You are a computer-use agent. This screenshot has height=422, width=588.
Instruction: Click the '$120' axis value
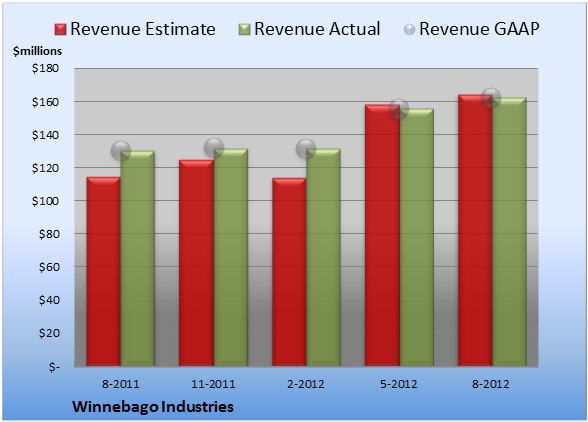coord(45,168)
